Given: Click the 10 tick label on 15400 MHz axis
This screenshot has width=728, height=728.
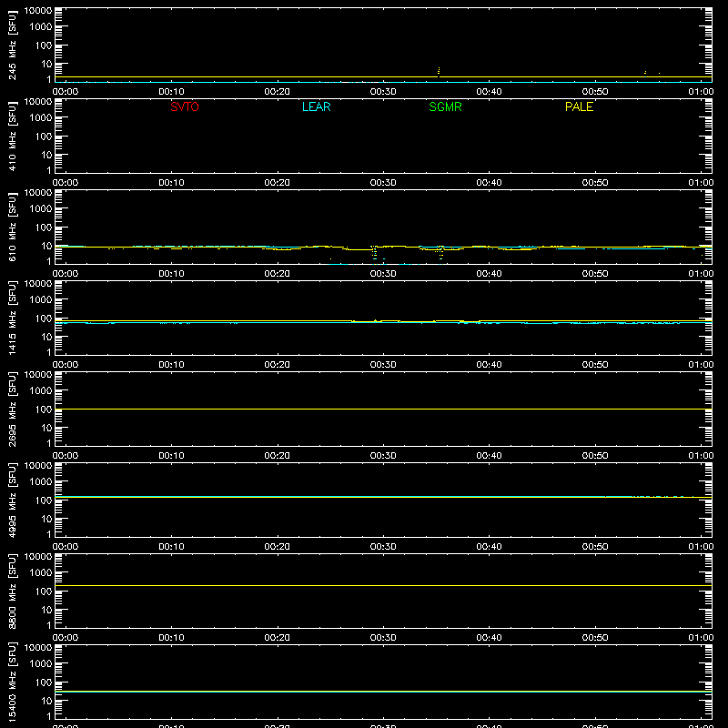Looking at the screenshot, I should tap(46, 701).
